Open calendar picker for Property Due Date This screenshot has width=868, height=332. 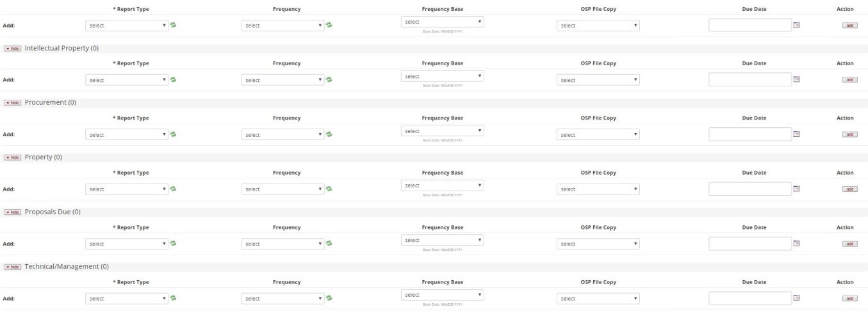797,189
